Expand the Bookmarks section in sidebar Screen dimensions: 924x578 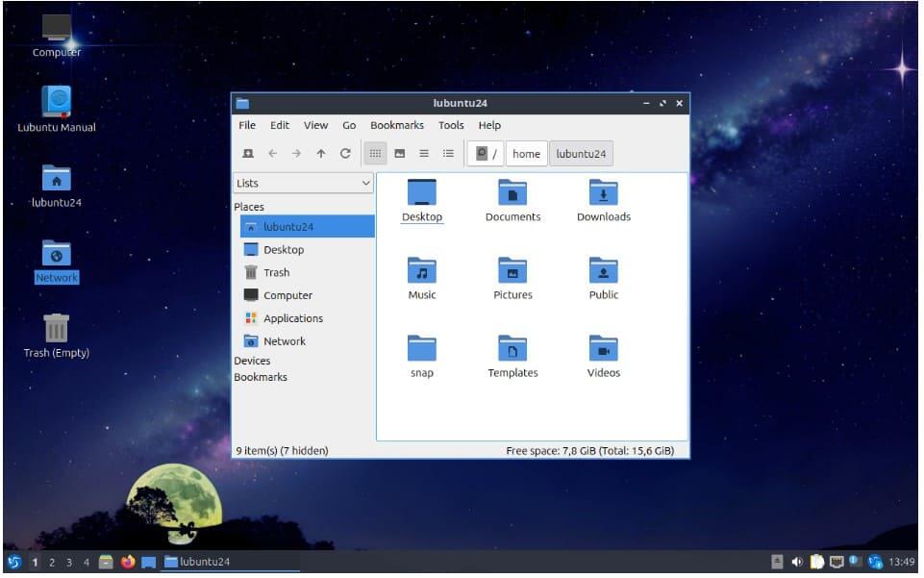tap(261, 377)
